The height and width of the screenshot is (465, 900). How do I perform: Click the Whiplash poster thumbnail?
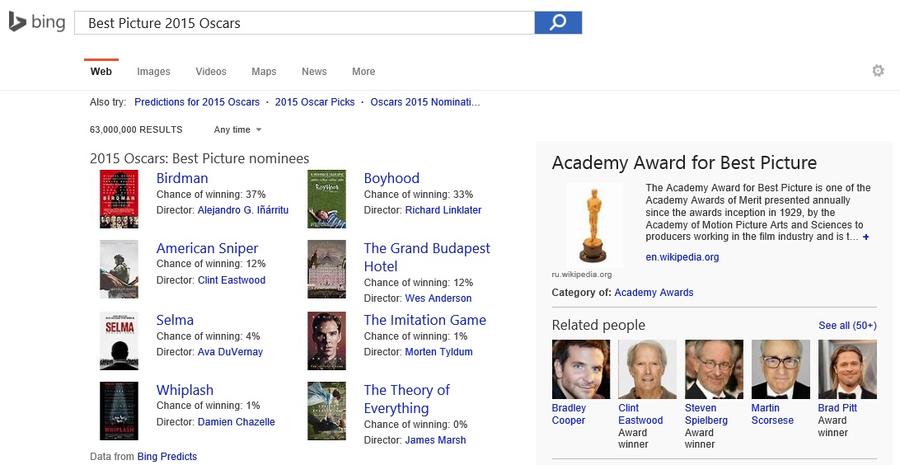click(119, 411)
